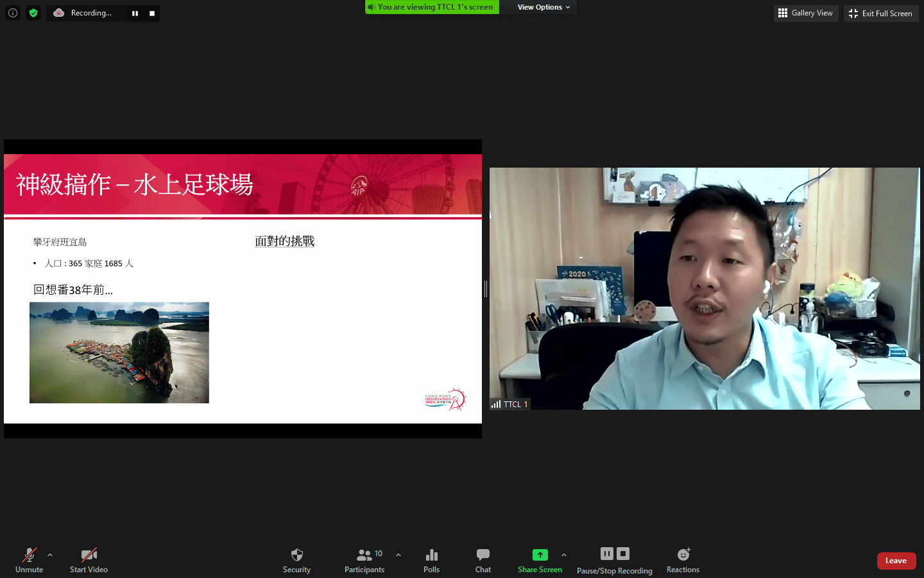This screenshot has width=924, height=578.
Task: Switch to Gallery View
Action: [x=806, y=13]
